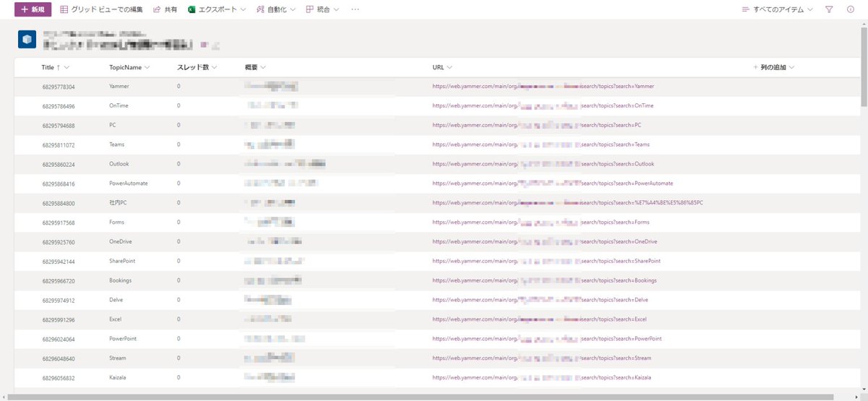Click the Integrate (統合) icon
This screenshot has width=868, height=401.
point(310,9)
